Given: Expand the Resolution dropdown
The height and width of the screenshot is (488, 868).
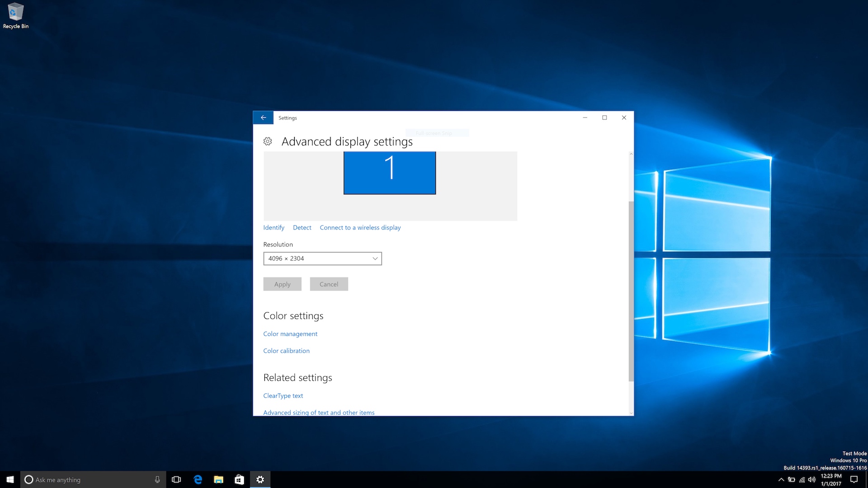Looking at the screenshot, I should 322,258.
